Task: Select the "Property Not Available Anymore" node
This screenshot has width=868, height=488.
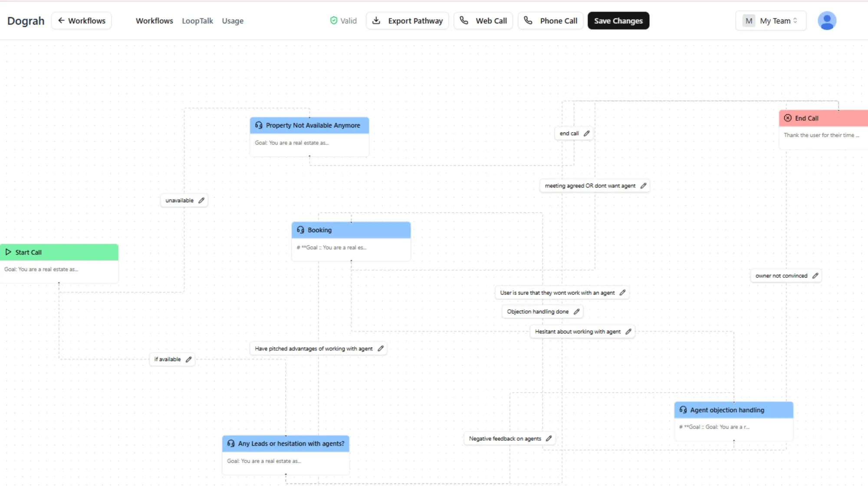Action: tap(309, 125)
